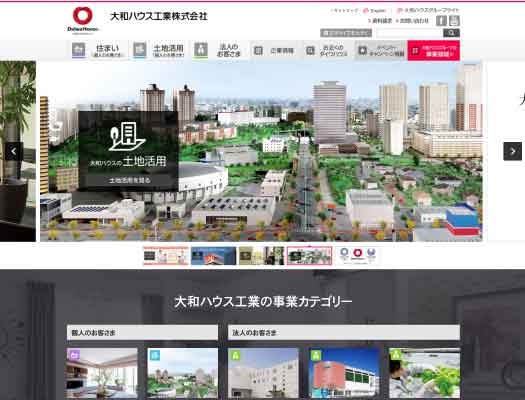The height and width of the screenshot is (400, 525).
Task: Open the 企業情報 navigation tab
Action: [x=276, y=51]
